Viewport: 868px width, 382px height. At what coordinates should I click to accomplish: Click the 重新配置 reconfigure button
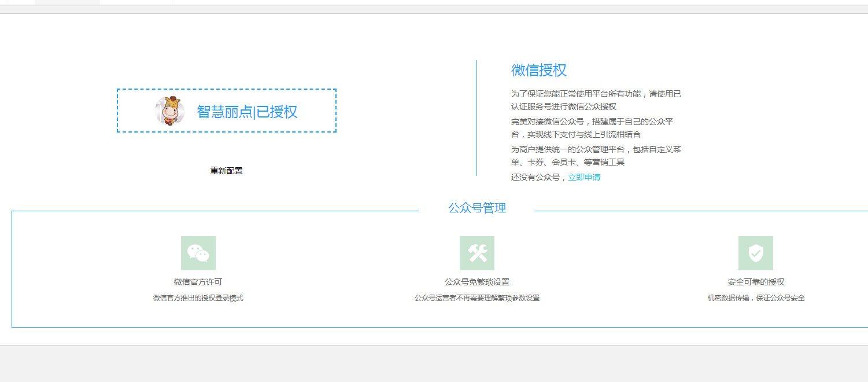coord(227,171)
